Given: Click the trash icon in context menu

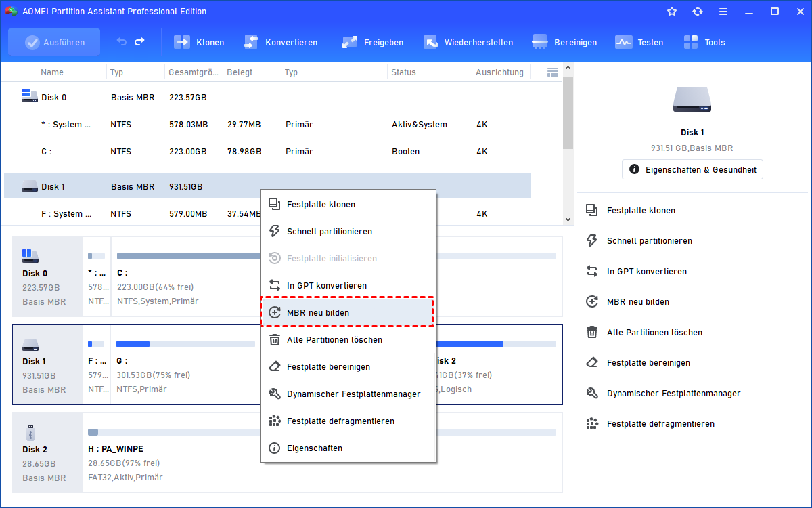Looking at the screenshot, I should coord(274,340).
